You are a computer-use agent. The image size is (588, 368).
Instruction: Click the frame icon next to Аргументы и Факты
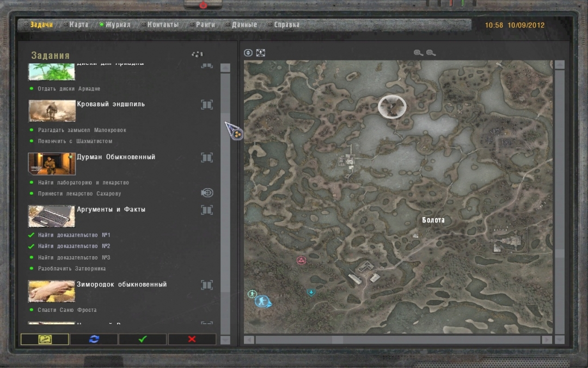tap(207, 210)
